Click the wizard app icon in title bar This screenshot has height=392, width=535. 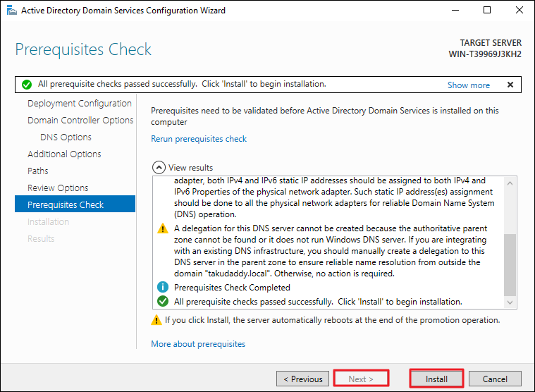[x=11, y=11]
